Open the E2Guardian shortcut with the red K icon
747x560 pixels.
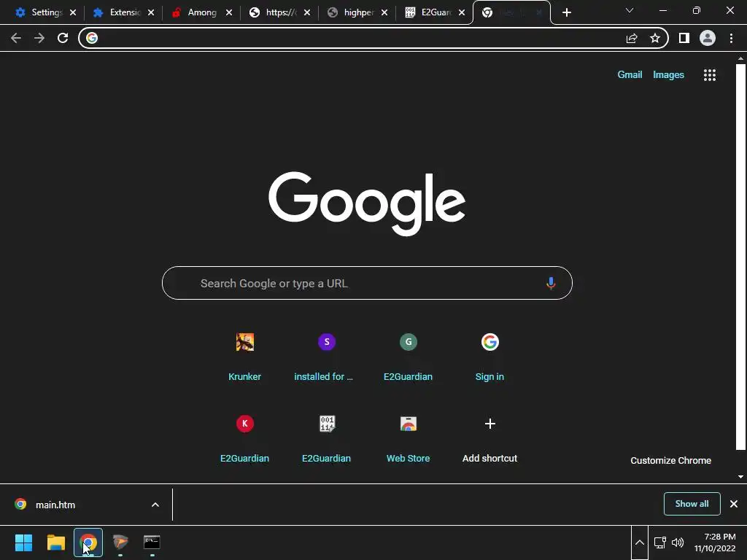click(245, 439)
